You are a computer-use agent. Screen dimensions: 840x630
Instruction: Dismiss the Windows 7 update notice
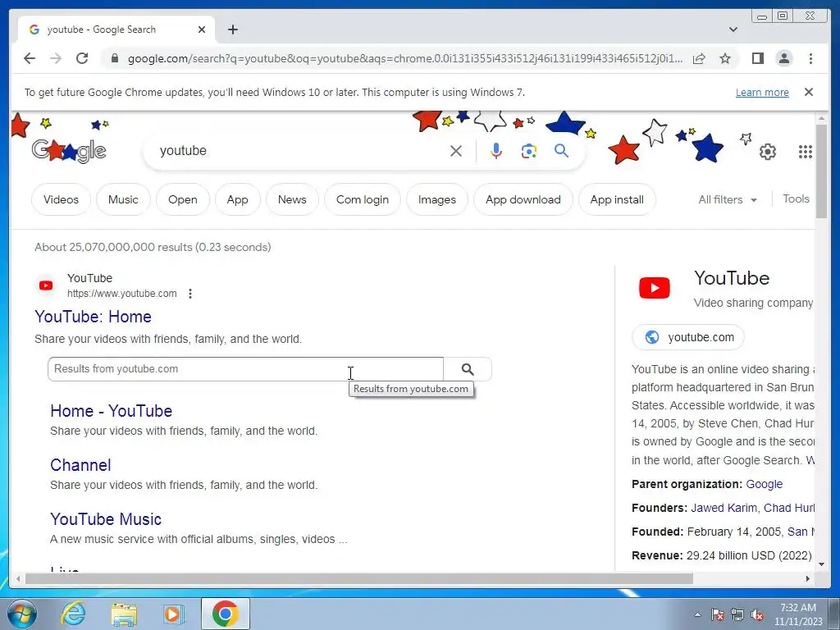pyautogui.click(x=809, y=92)
